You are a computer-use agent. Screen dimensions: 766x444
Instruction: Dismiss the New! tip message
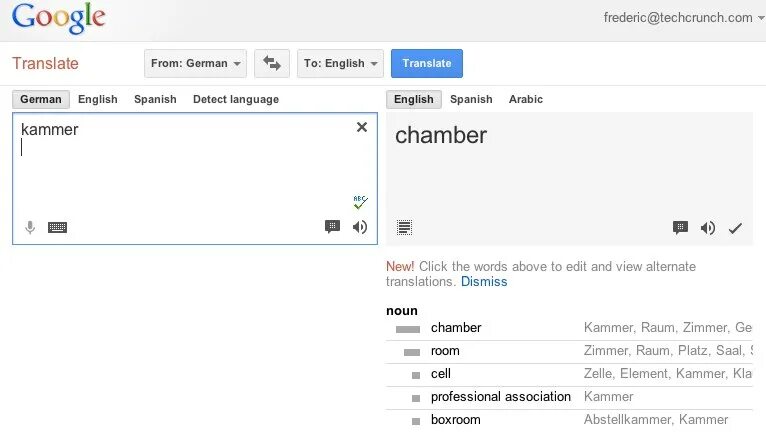click(x=484, y=282)
